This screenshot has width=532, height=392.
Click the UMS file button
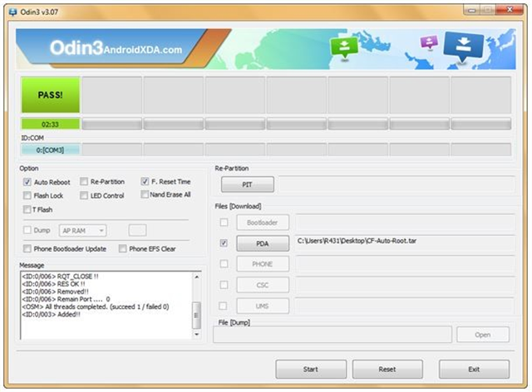click(263, 306)
